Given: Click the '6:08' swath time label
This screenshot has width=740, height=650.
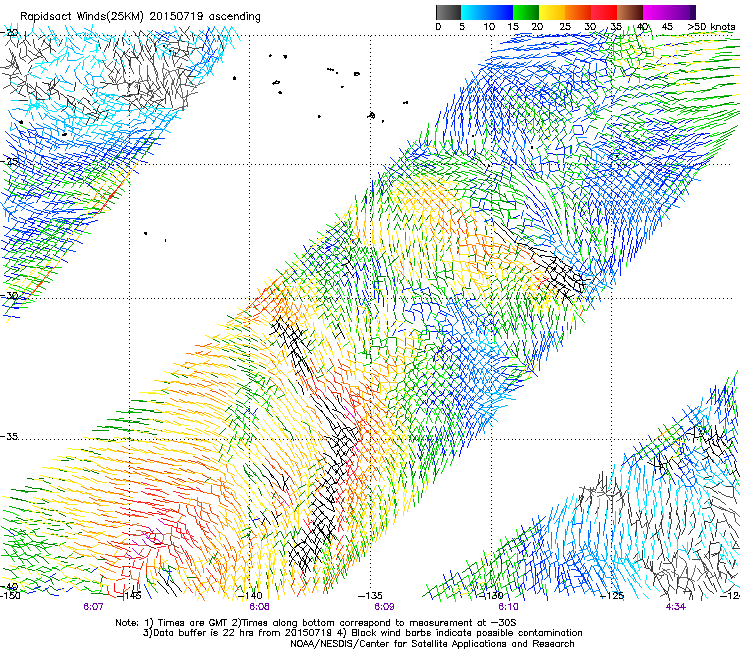Looking at the screenshot, I should click(259, 606).
